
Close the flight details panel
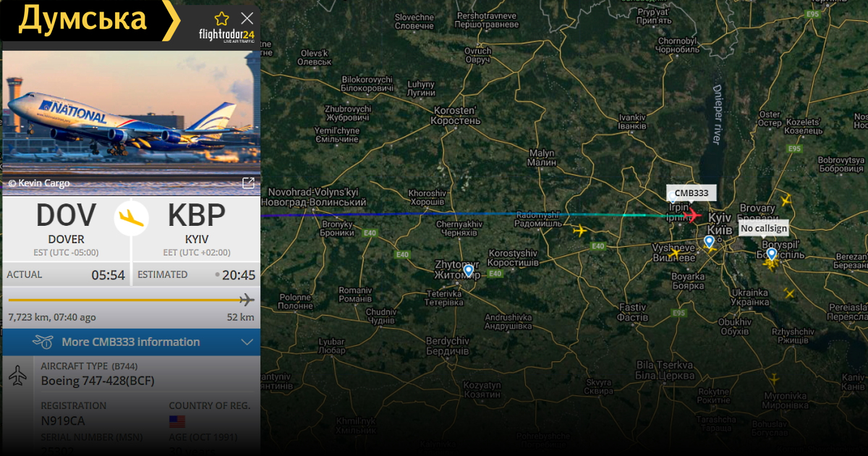click(x=247, y=19)
